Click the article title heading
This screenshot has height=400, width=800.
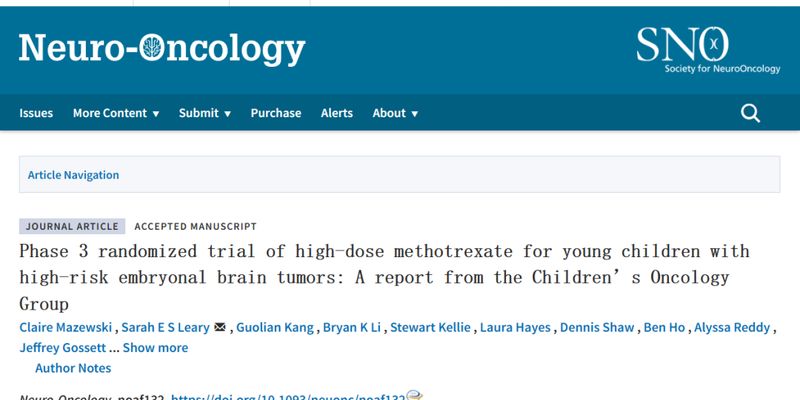(384, 276)
